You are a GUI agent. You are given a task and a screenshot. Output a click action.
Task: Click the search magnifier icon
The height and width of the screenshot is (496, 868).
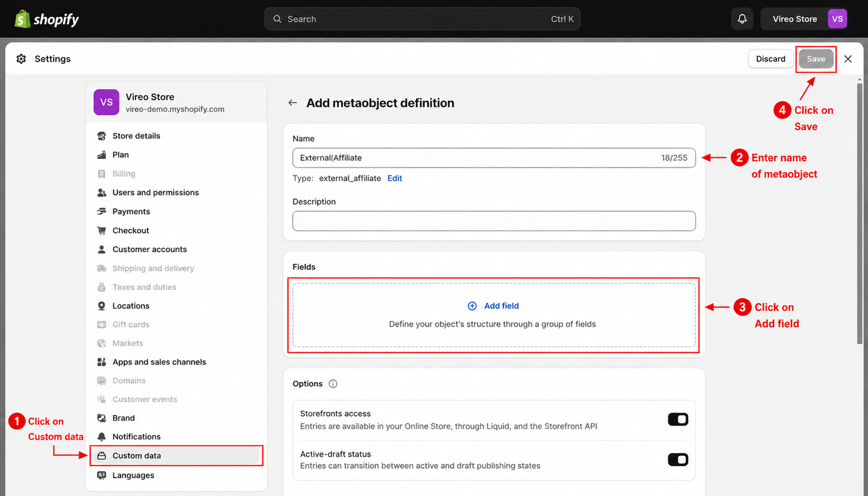[277, 19]
